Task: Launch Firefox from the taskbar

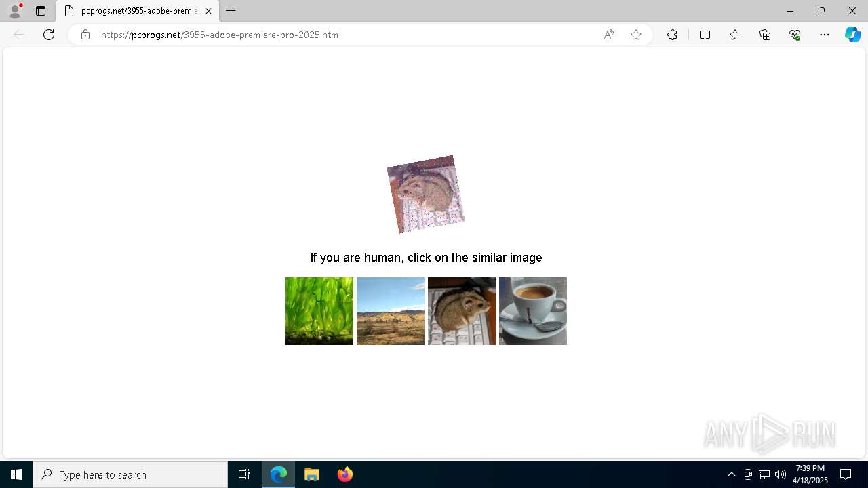Action: coord(345,474)
